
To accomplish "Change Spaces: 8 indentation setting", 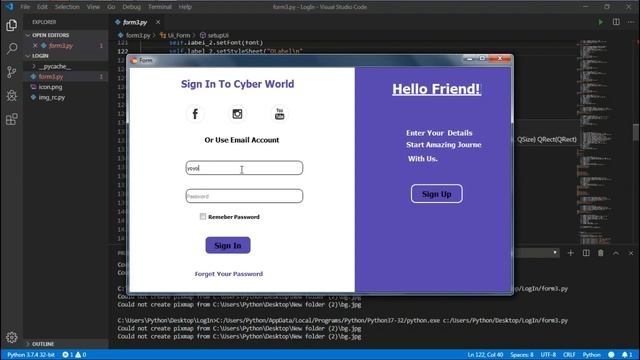I will (522, 355).
